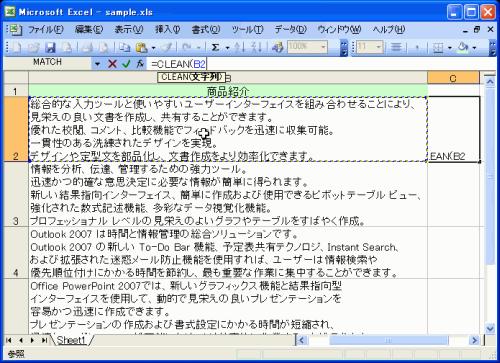
Task: Open the 表示(V) menu
Action: point(129,30)
